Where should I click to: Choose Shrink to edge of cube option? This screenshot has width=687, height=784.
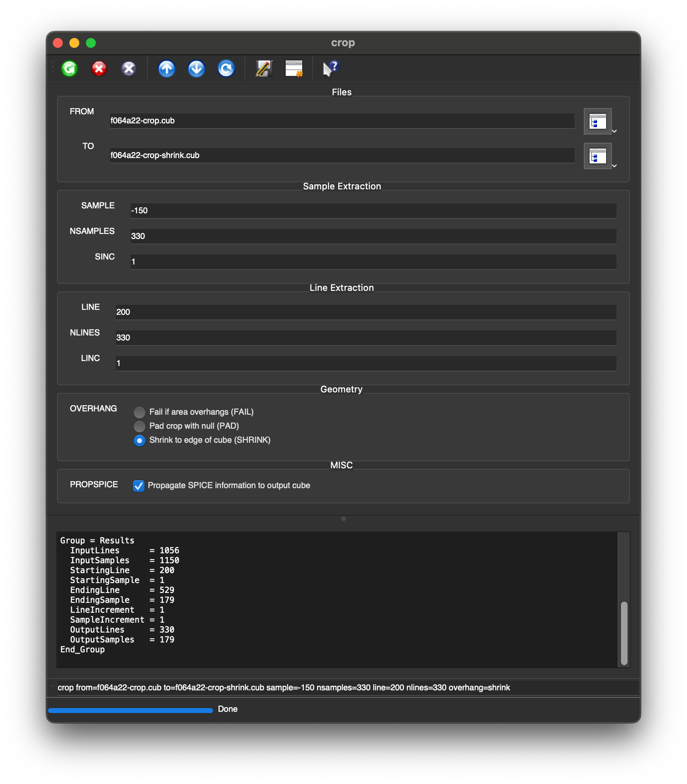pyautogui.click(x=140, y=440)
